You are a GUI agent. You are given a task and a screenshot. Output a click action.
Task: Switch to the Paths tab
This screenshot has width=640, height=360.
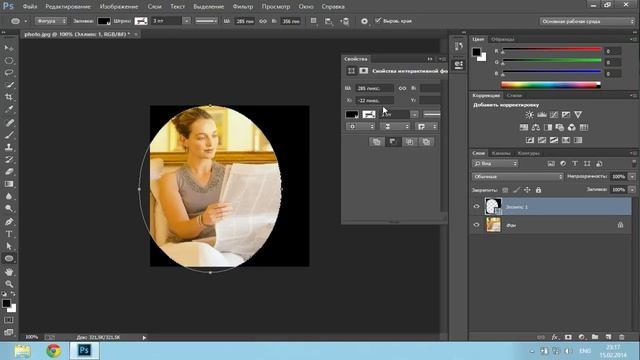528,153
